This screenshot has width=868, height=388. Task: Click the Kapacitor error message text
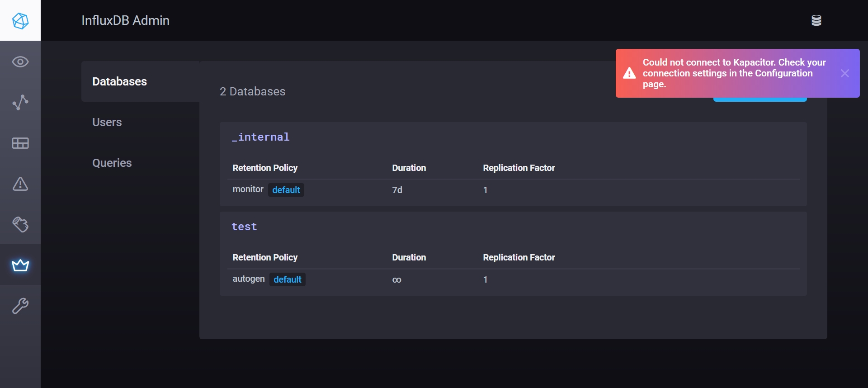[x=734, y=73]
